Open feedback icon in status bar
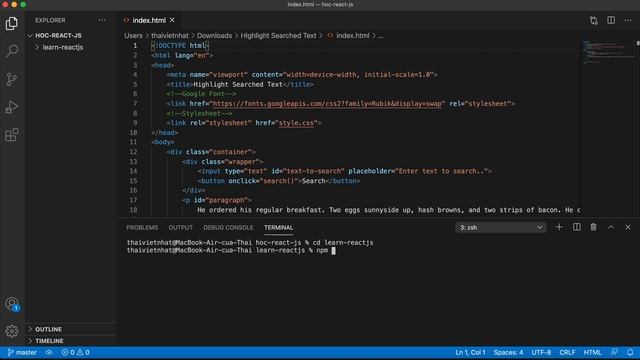This screenshot has width=640, height=360. [x=614, y=353]
